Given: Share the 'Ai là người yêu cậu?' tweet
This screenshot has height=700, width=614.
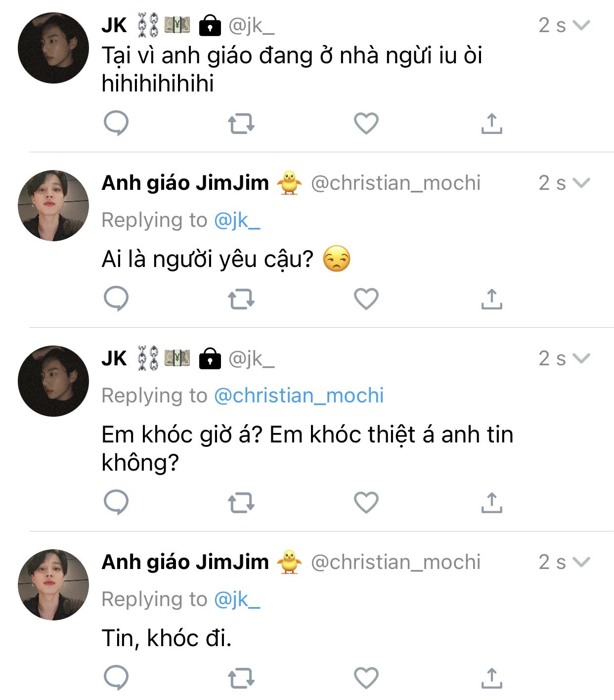Looking at the screenshot, I should [x=491, y=299].
